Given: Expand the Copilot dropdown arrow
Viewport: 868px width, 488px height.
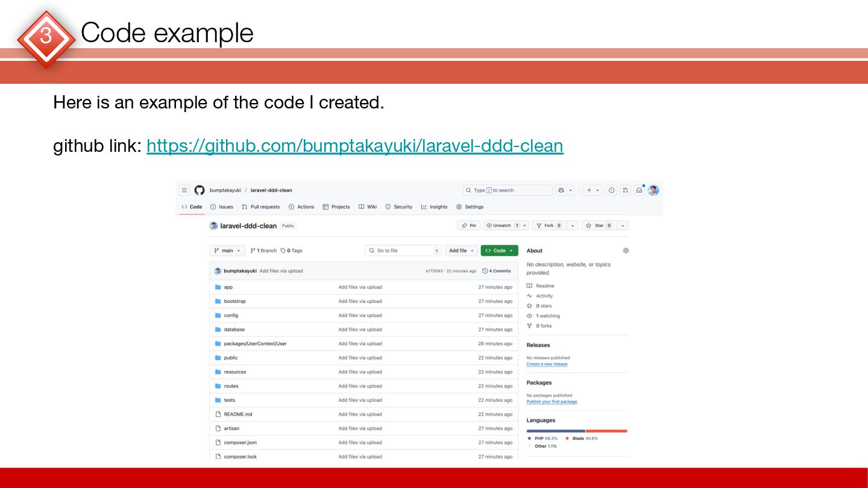Looking at the screenshot, I should point(571,190).
